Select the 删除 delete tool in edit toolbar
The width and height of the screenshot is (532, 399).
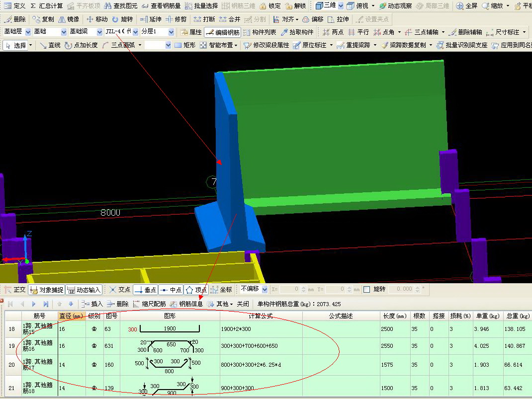click(x=15, y=19)
